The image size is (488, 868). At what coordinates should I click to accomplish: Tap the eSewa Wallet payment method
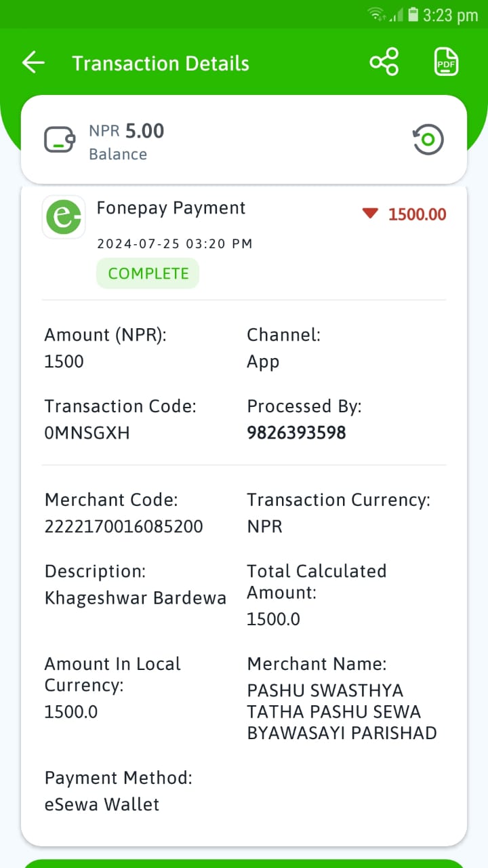[x=102, y=805]
